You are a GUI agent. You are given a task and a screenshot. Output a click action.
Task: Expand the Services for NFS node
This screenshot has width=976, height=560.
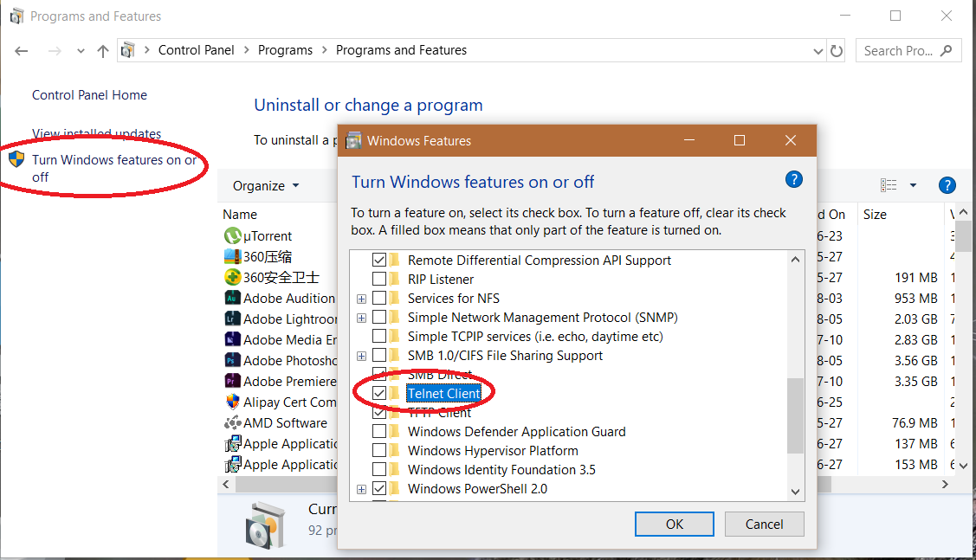(x=361, y=299)
